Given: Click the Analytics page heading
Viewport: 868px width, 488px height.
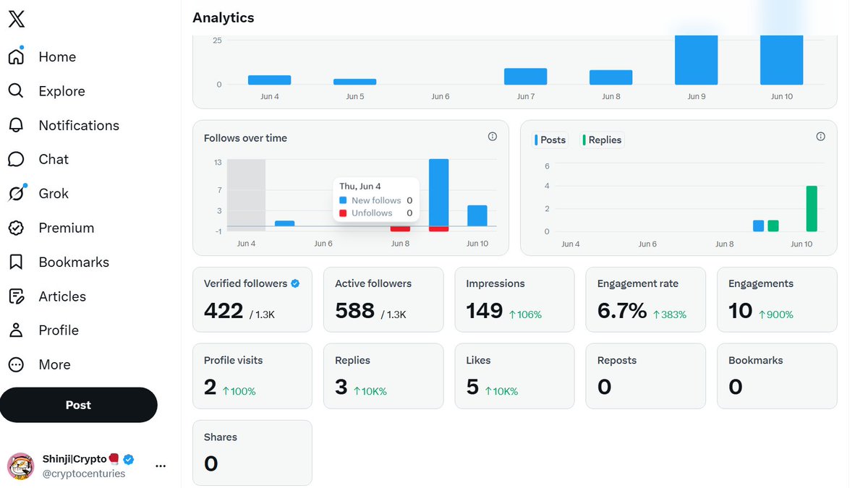Looking at the screenshot, I should (224, 17).
